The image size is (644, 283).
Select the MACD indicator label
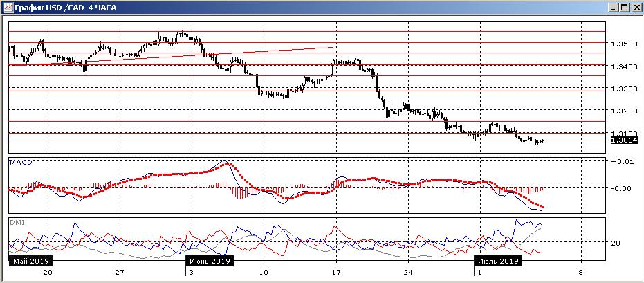21,162
